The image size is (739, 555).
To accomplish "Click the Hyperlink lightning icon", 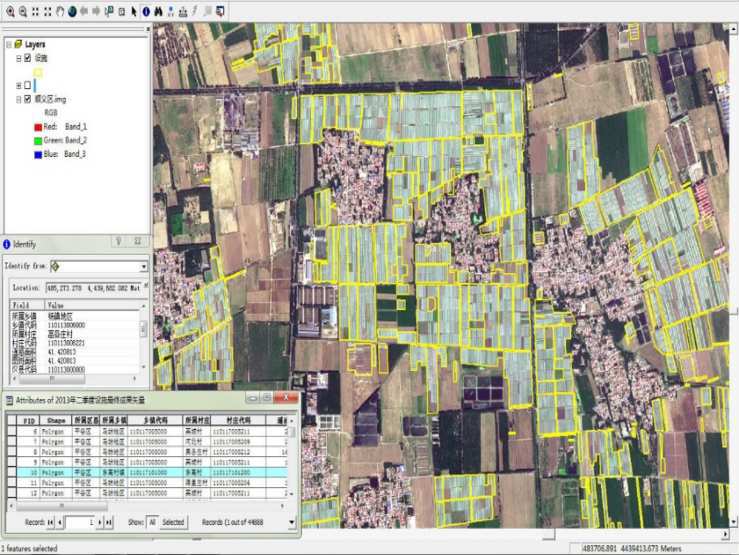I will (x=195, y=11).
